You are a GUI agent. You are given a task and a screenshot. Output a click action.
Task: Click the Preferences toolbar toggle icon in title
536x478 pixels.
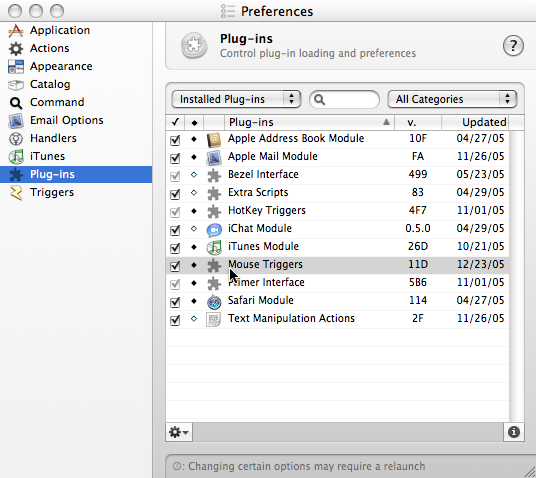tap(228, 11)
